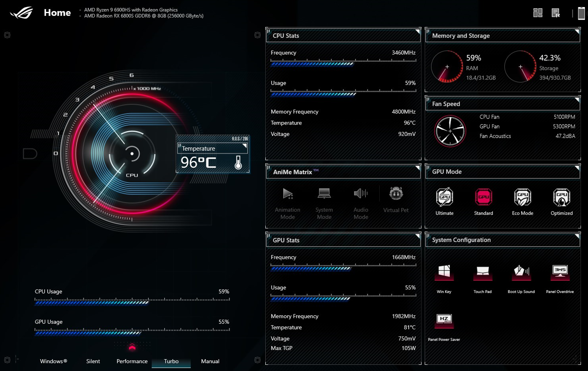Open AniMe Matrix Audio Mode

click(360, 193)
